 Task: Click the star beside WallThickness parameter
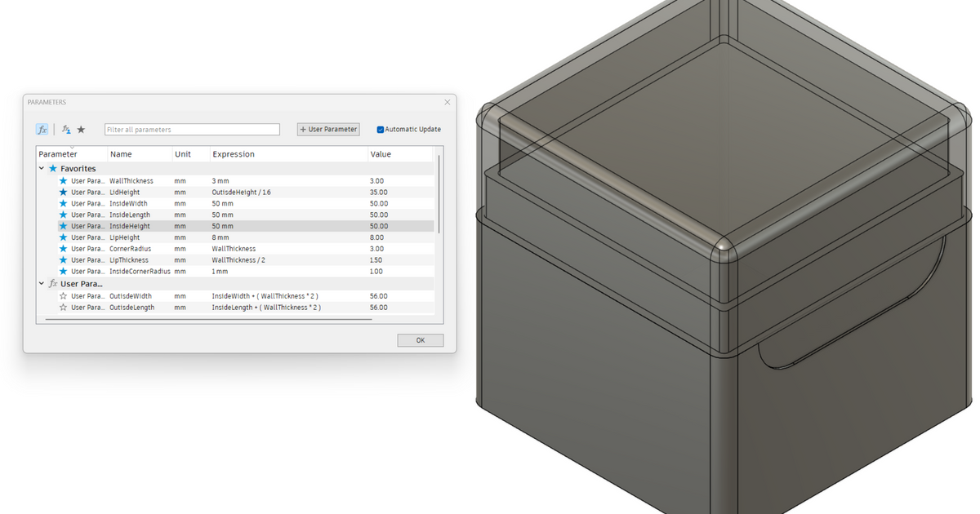63,180
